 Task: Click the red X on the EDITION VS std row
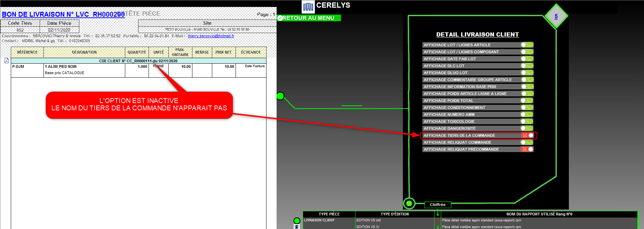[438, 221]
